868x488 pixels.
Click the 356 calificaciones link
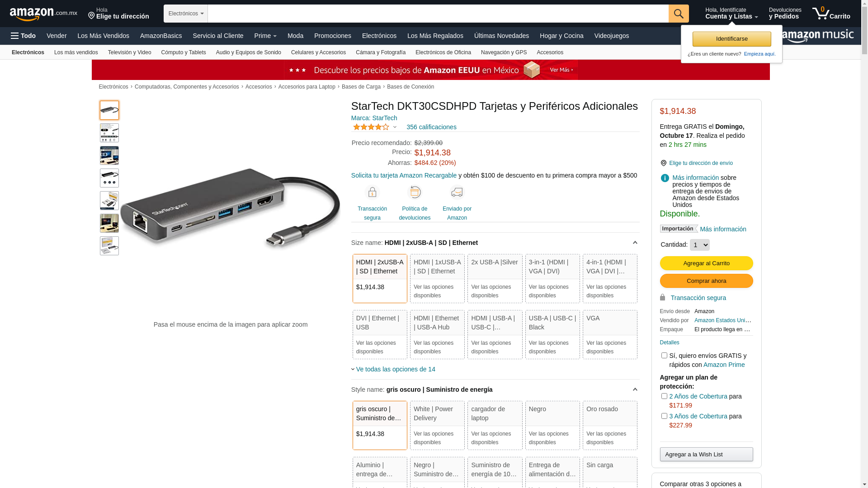click(431, 127)
